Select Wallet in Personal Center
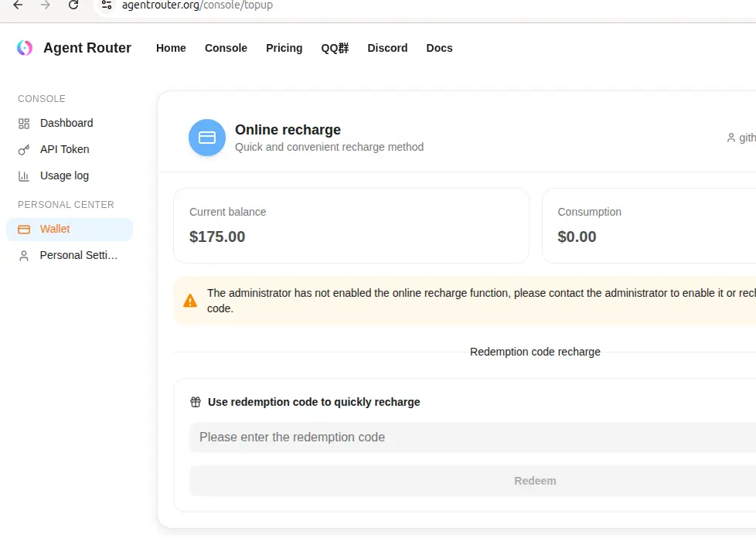756x555 pixels. tap(70, 230)
